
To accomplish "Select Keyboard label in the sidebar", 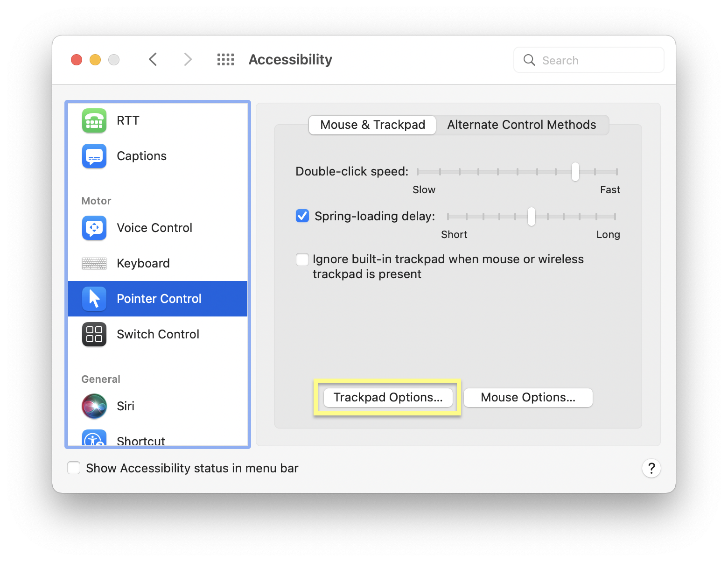I will point(143,263).
